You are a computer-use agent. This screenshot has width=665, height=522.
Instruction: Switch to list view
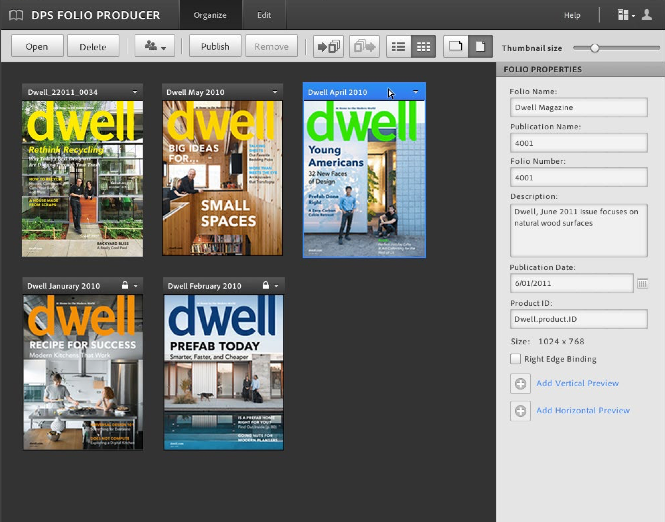399,46
